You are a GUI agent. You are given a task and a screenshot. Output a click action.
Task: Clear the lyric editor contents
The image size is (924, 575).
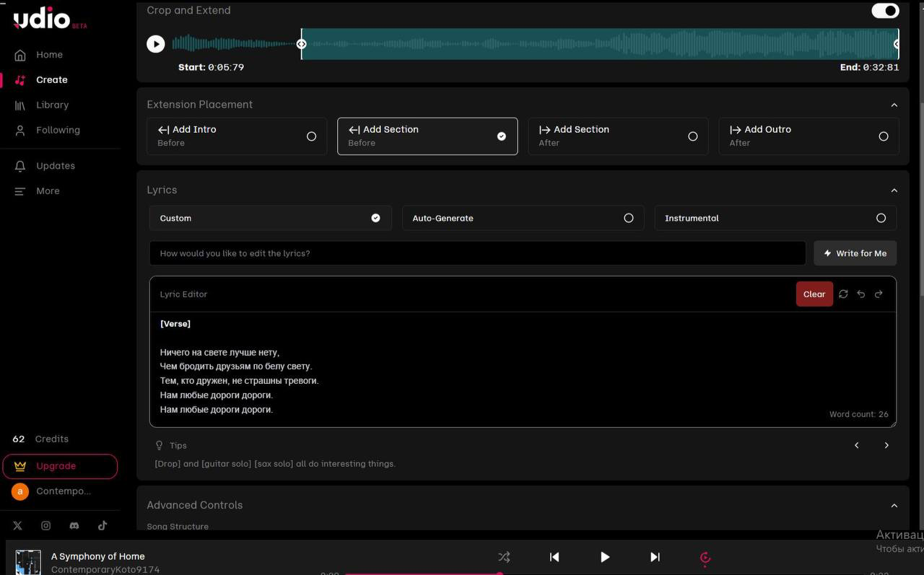pos(814,294)
